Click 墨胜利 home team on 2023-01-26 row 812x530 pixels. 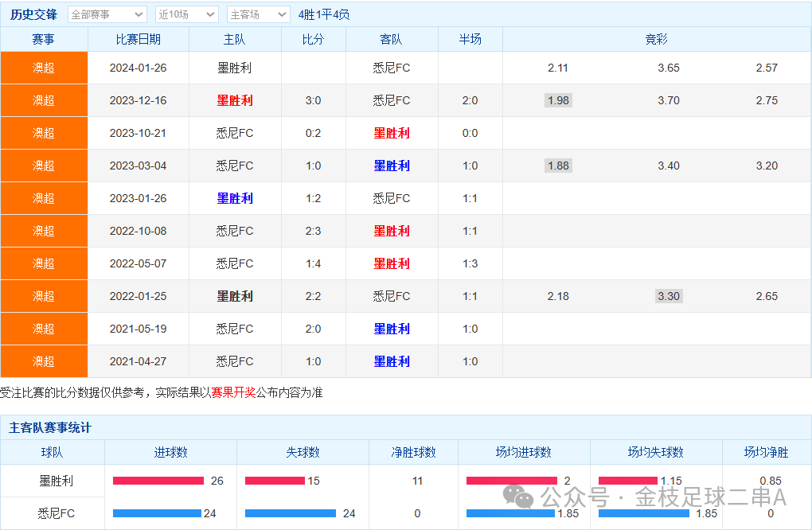[235, 198]
